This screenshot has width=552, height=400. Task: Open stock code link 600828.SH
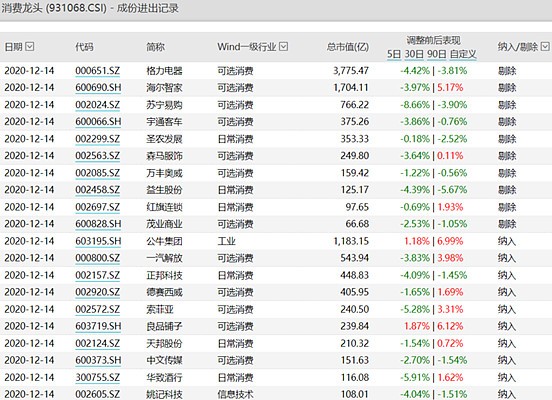pos(98,224)
